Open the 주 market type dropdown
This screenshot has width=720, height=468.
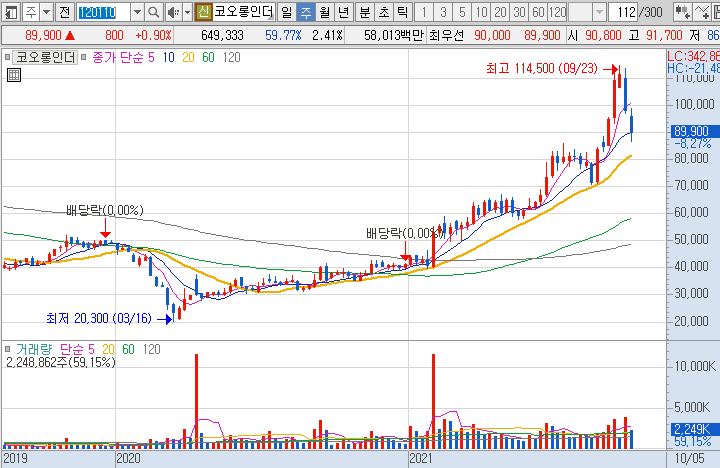pyautogui.click(x=46, y=12)
